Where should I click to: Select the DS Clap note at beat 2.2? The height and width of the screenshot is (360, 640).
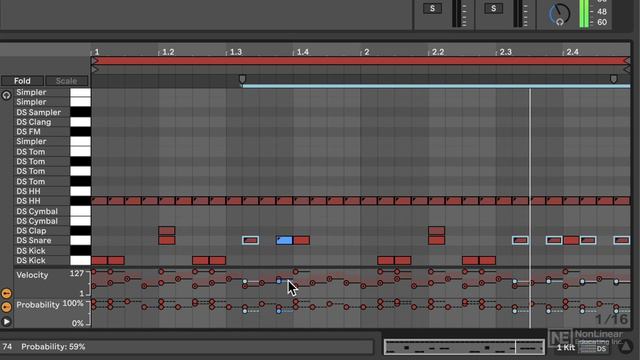click(436, 231)
